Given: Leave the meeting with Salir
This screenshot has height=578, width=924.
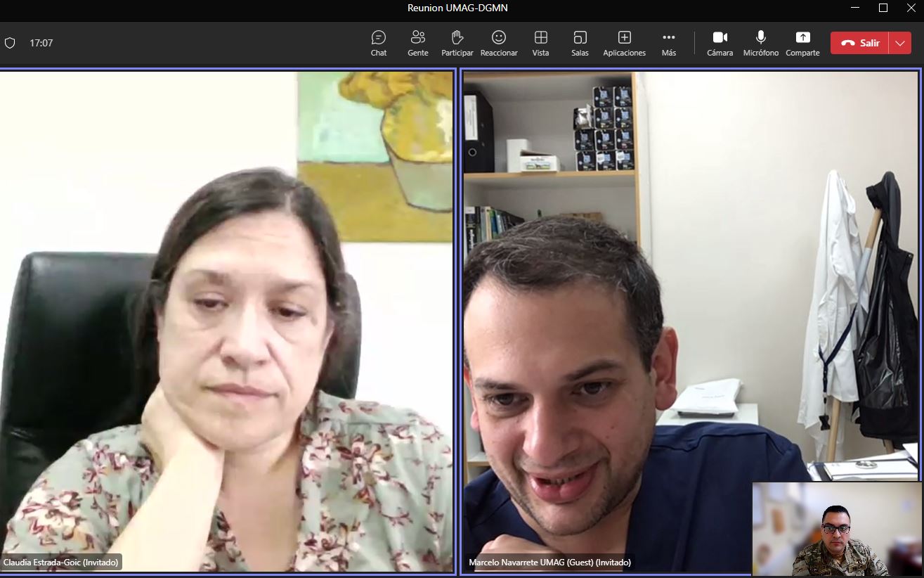Looking at the screenshot, I should [x=859, y=43].
